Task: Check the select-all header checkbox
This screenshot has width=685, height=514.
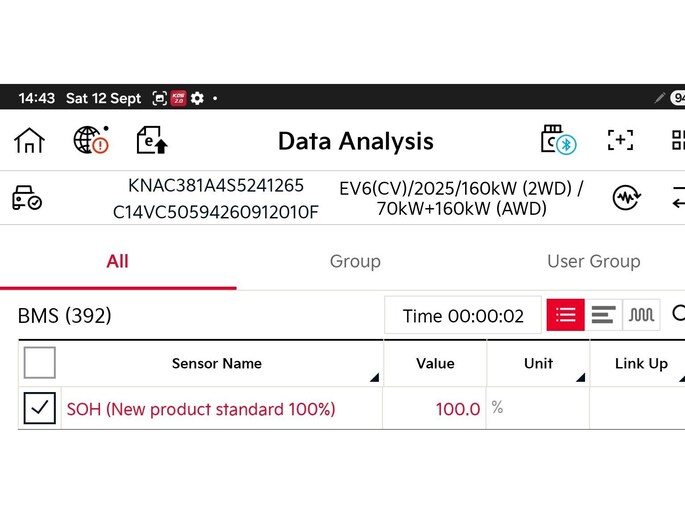Action: [x=40, y=362]
